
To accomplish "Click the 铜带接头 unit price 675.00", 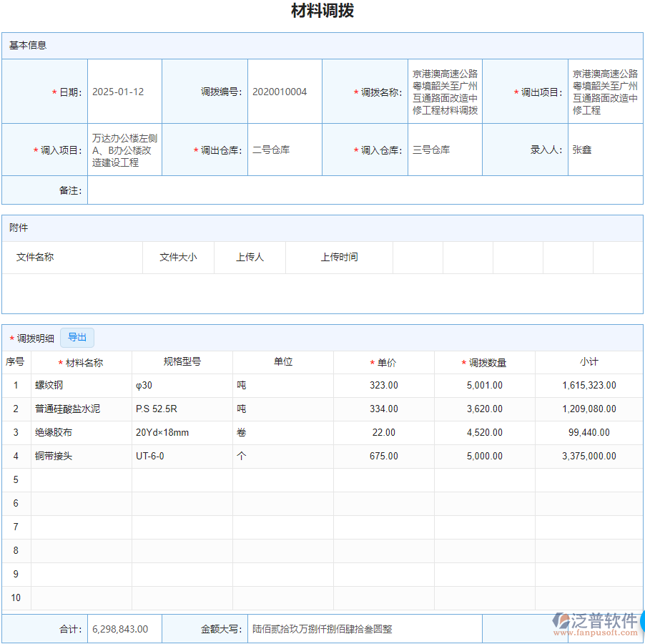I will 384,456.
